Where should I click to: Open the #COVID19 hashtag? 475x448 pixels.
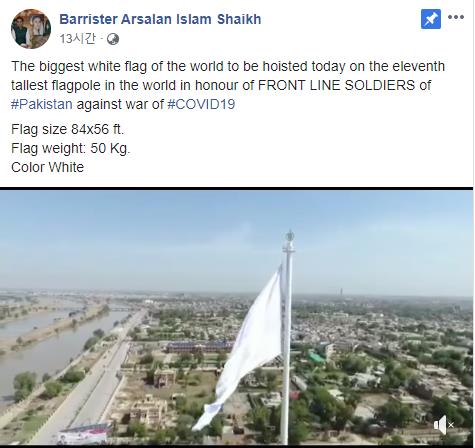(x=201, y=104)
